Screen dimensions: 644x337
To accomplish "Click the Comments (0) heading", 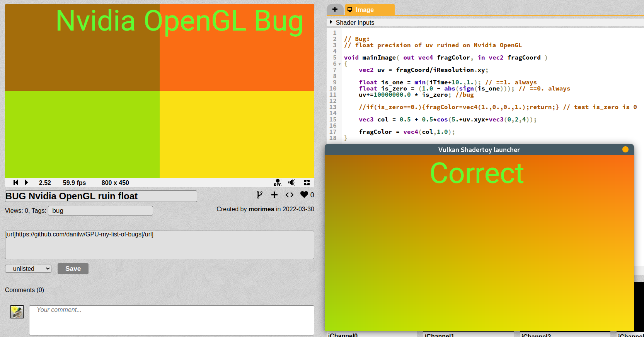I will (x=24, y=290).
